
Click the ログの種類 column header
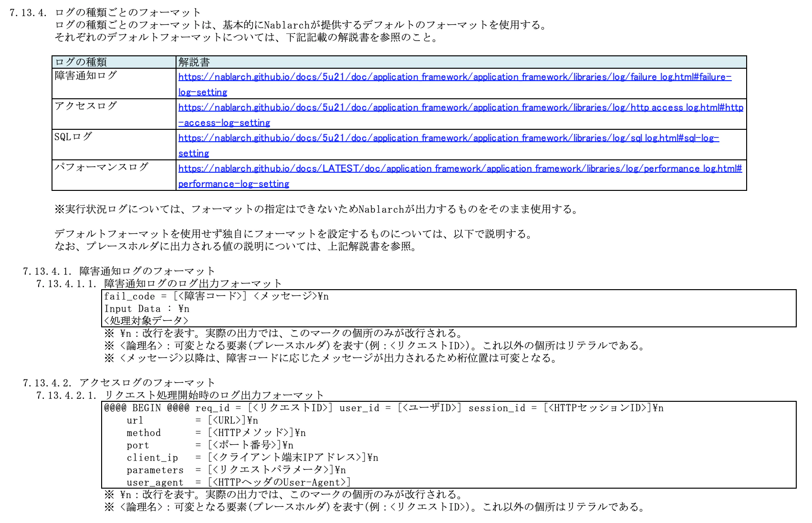(x=114, y=62)
